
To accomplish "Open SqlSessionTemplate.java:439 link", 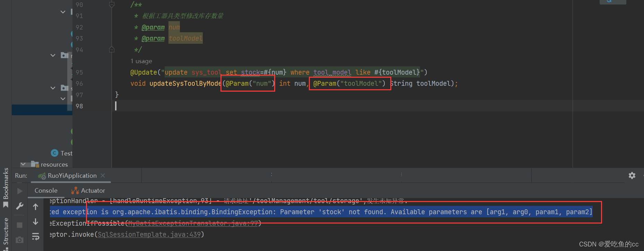I will 149,234.
